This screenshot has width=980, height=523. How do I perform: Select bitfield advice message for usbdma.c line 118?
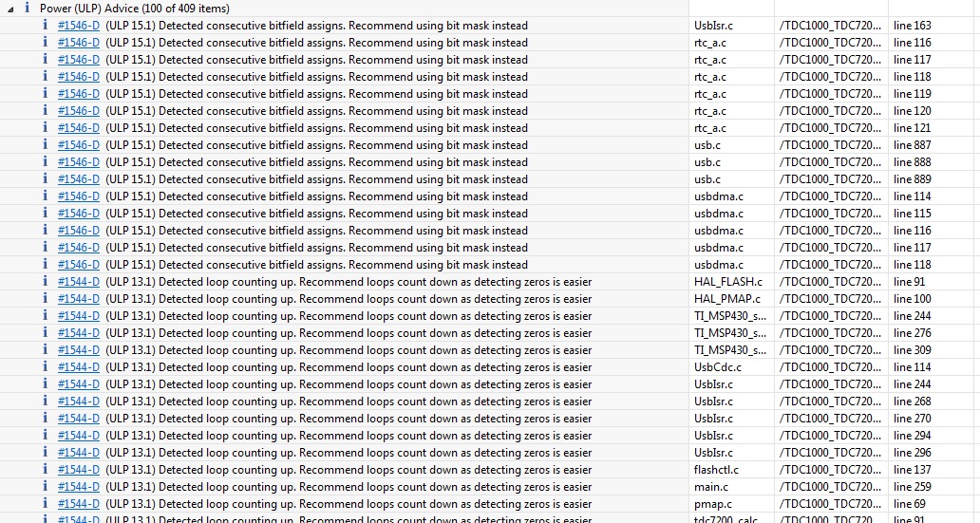(316, 265)
